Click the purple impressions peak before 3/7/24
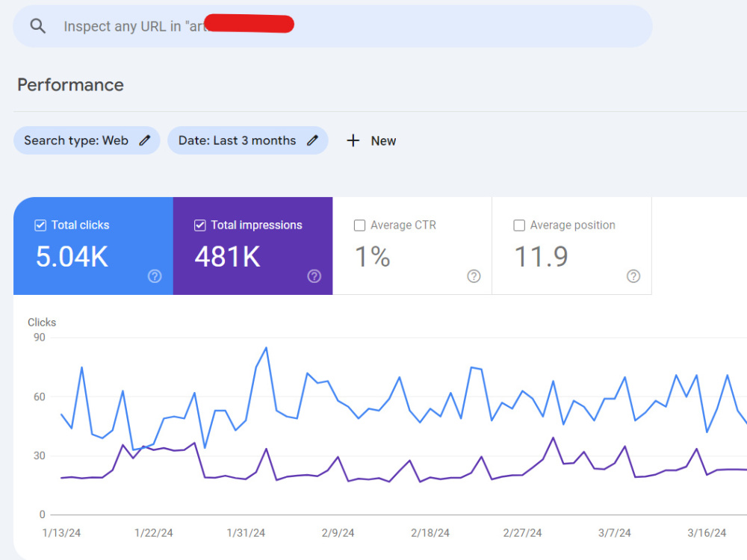The image size is (747, 560). (x=553, y=438)
